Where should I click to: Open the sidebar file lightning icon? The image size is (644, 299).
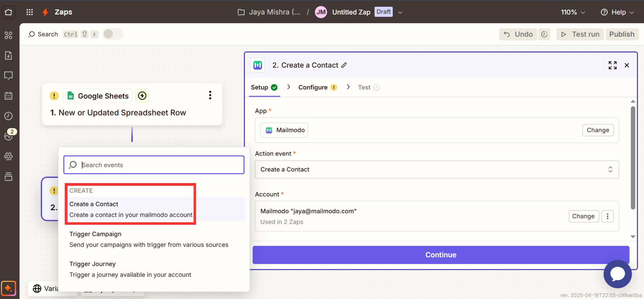click(x=8, y=55)
